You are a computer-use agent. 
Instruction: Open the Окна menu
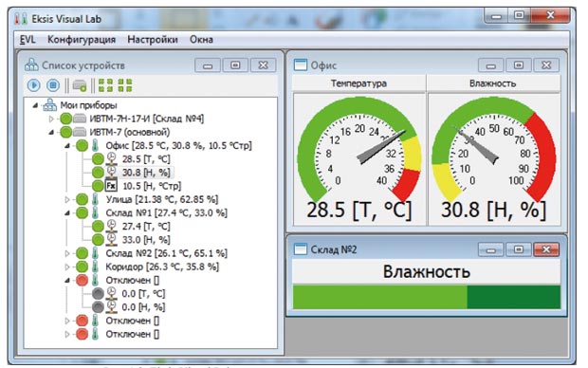click(x=201, y=40)
